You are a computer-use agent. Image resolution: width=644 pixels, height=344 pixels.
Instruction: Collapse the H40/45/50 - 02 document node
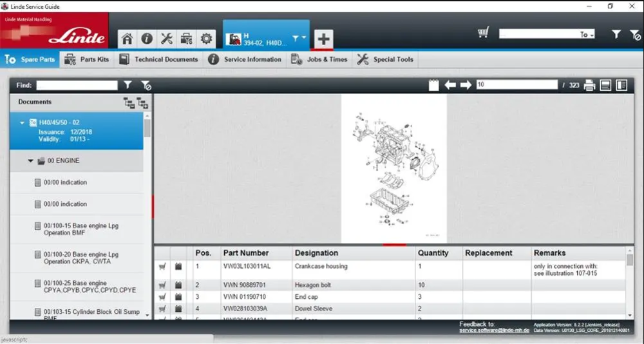(x=23, y=122)
